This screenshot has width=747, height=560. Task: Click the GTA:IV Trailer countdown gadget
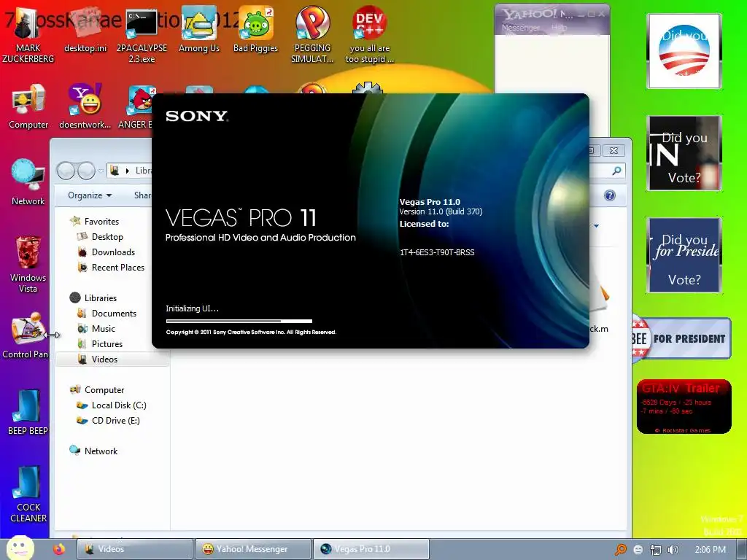coord(684,406)
